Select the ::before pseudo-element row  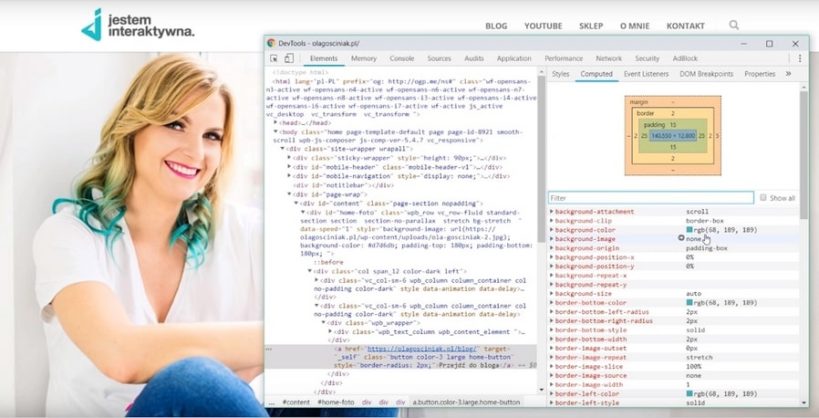tap(328, 262)
